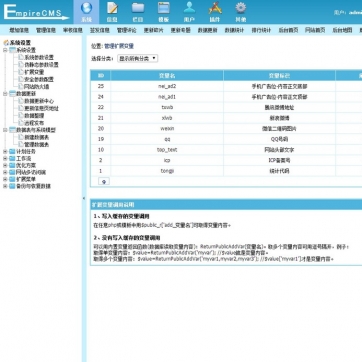This screenshot has height=362, width=362.
Task: Click the page icon beside 系统参数设置
Action: coord(21,57)
